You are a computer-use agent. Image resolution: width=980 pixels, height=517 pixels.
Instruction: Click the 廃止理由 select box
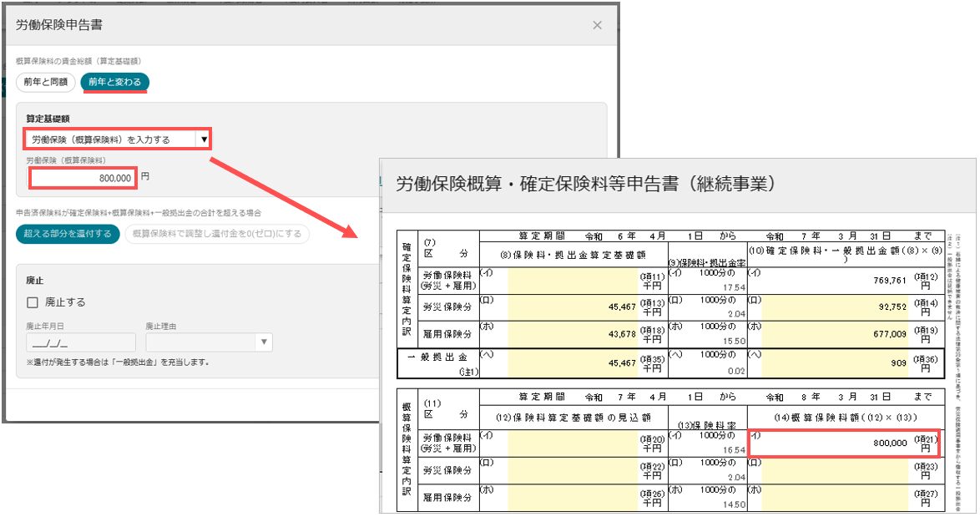[209, 342]
